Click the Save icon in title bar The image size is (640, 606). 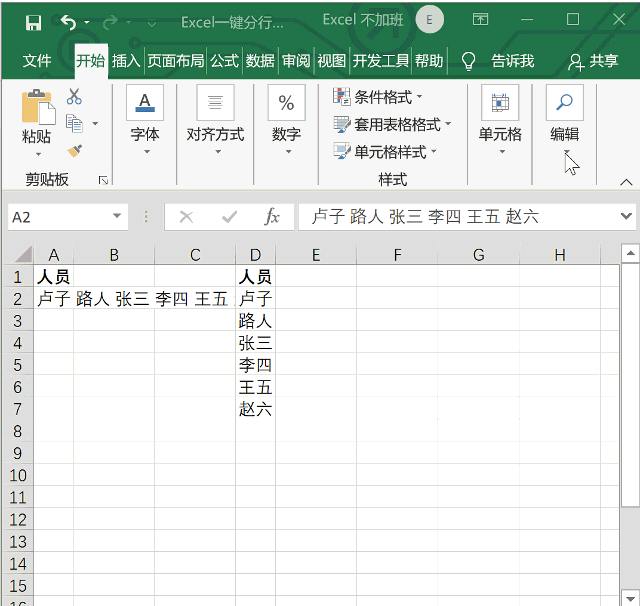pyautogui.click(x=33, y=22)
